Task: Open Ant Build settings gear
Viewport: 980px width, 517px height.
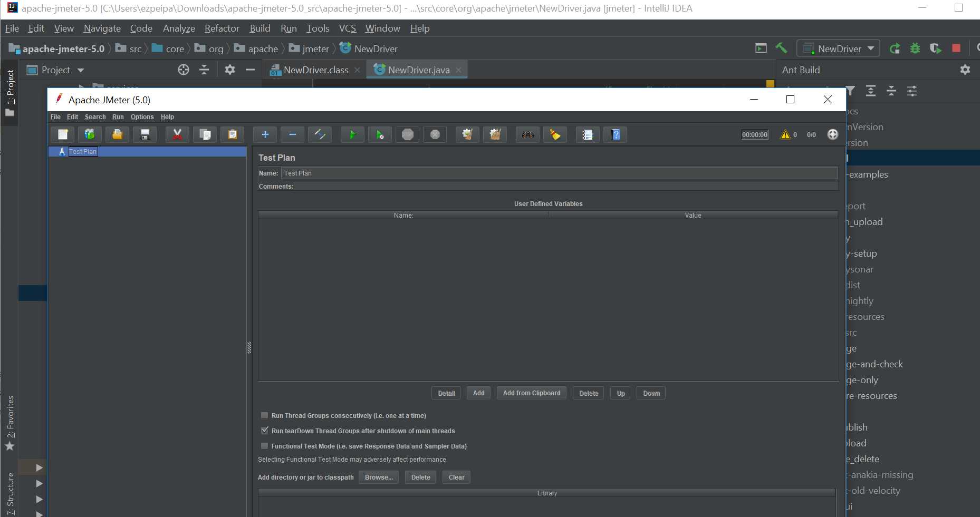Action: pos(965,70)
